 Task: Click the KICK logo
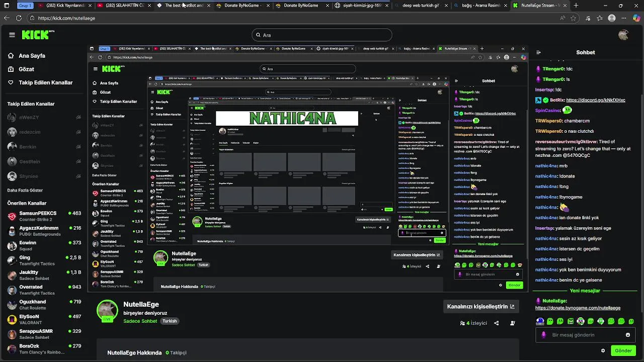pyautogui.click(x=38, y=35)
